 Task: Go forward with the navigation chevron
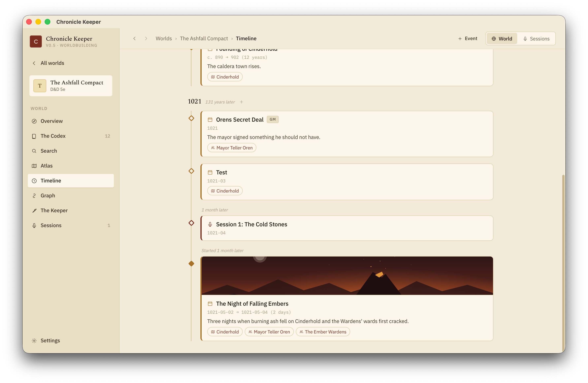(x=146, y=39)
